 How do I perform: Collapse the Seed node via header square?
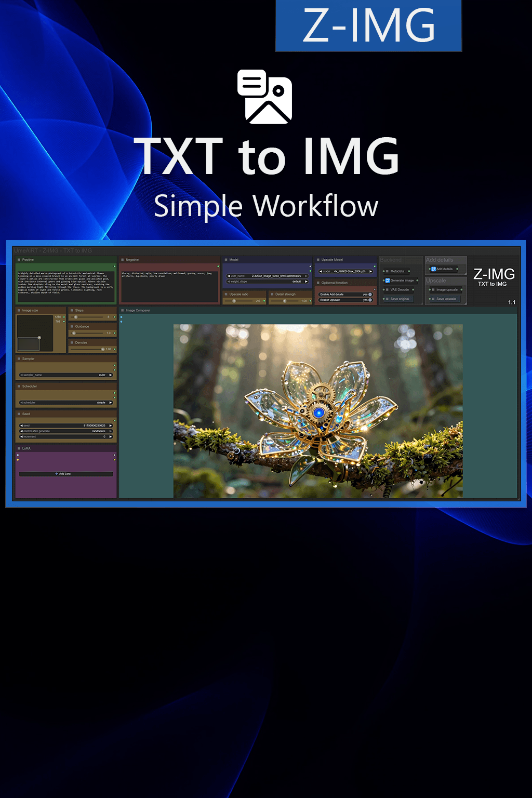(x=19, y=414)
